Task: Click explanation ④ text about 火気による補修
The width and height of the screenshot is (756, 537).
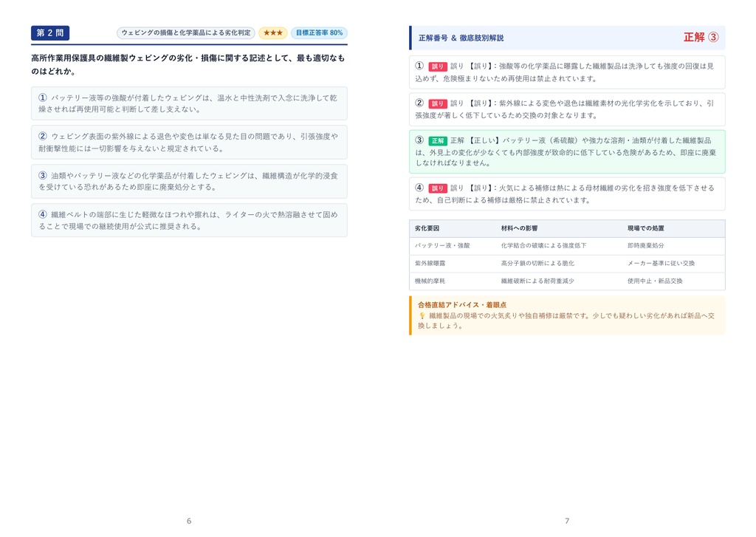Action: pos(564,194)
